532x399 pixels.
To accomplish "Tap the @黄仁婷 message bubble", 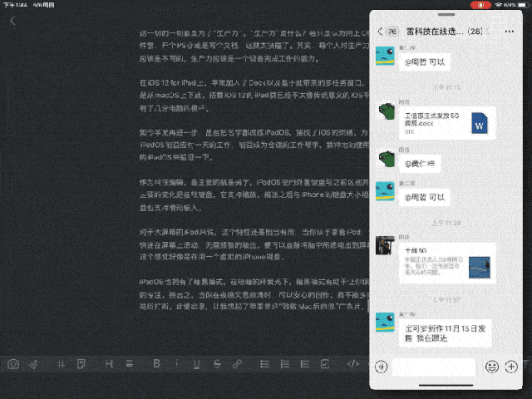I will pyautogui.click(x=420, y=164).
